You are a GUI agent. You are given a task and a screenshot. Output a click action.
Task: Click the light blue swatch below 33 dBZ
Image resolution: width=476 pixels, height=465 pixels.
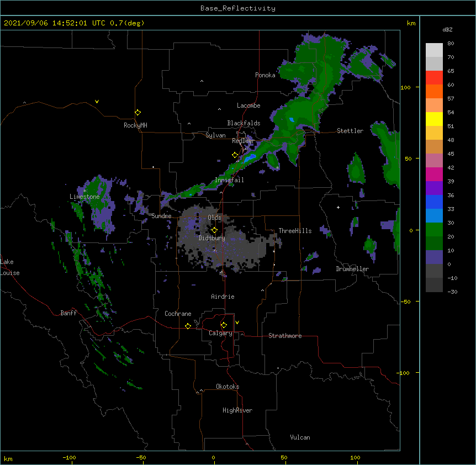[434, 215]
